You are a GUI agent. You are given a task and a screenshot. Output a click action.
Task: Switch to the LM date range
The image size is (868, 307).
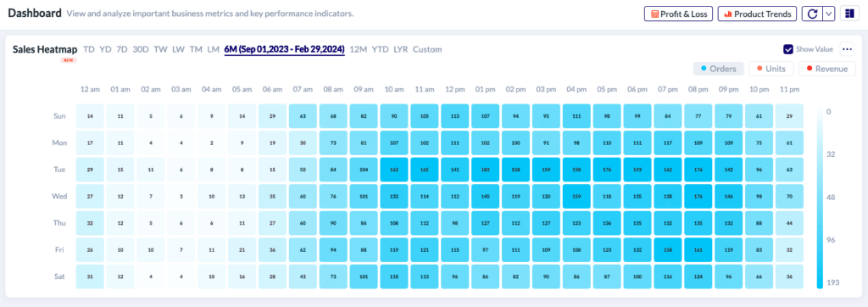(213, 49)
